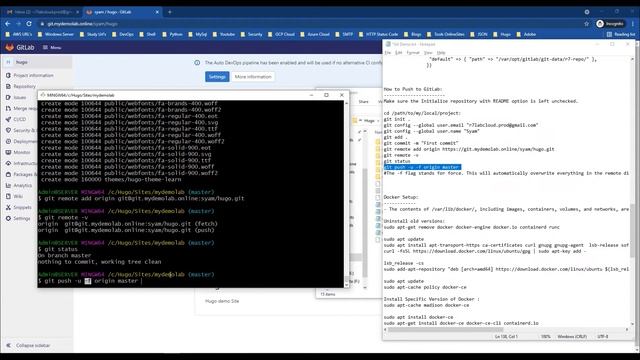The height and width of the screenshot is (360, 640).
Task: Open Packages item in GitLab sidebar
Action: [x=20, y=175]
